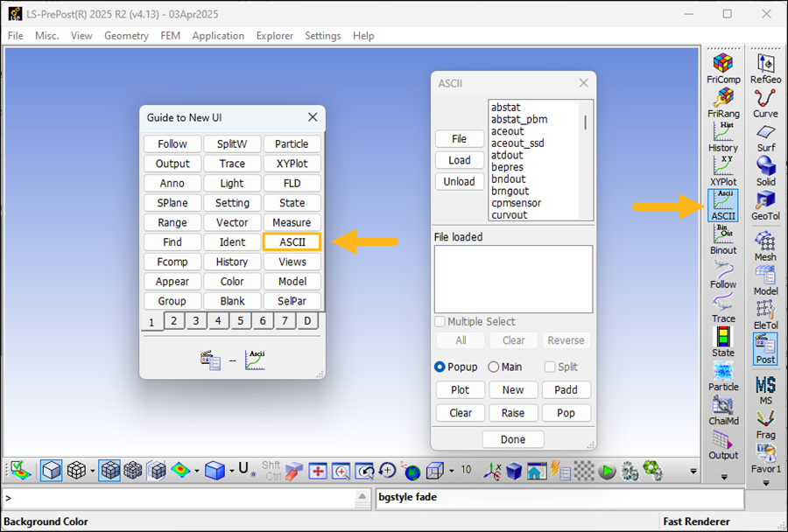
Task: Expand the overflow arrow below Favor1 icon
Action: coord(765,483)
